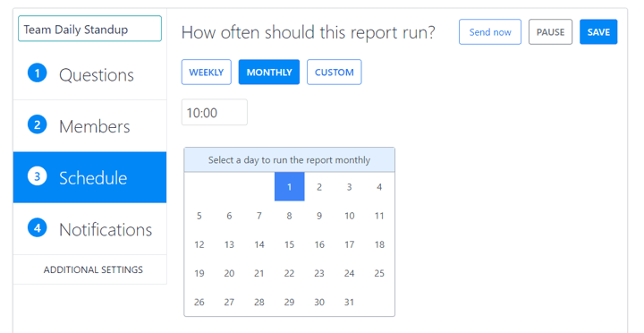Click the Send now button

490,32
